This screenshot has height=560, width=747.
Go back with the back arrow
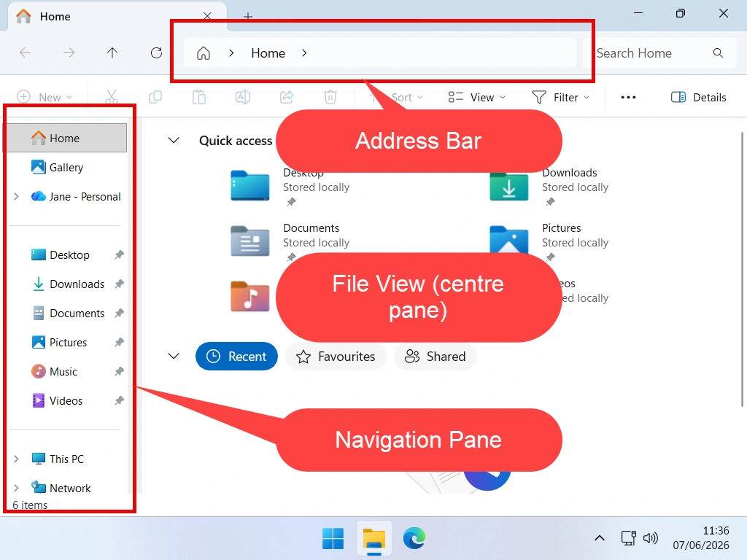click(x=26, y=52)
